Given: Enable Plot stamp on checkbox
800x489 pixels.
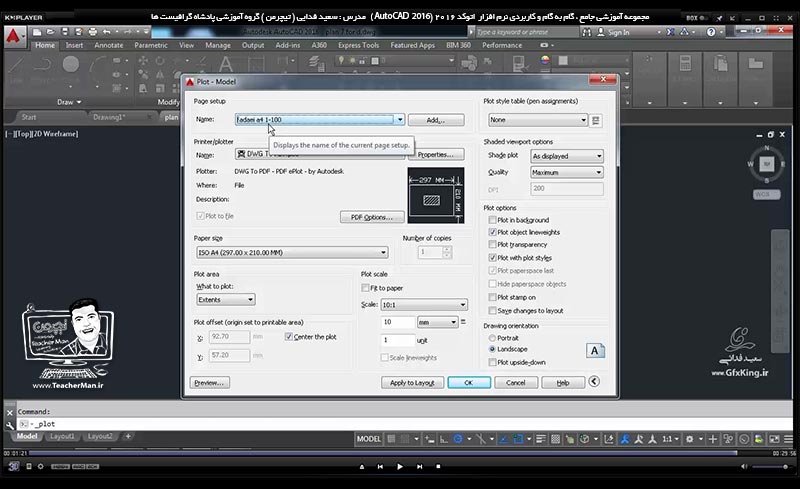Looking at the screenshot, I should pos(492,297).
